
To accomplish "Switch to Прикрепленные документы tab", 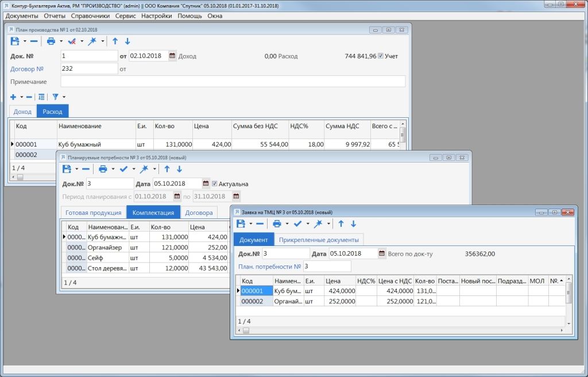I will [x=319, y=240].
